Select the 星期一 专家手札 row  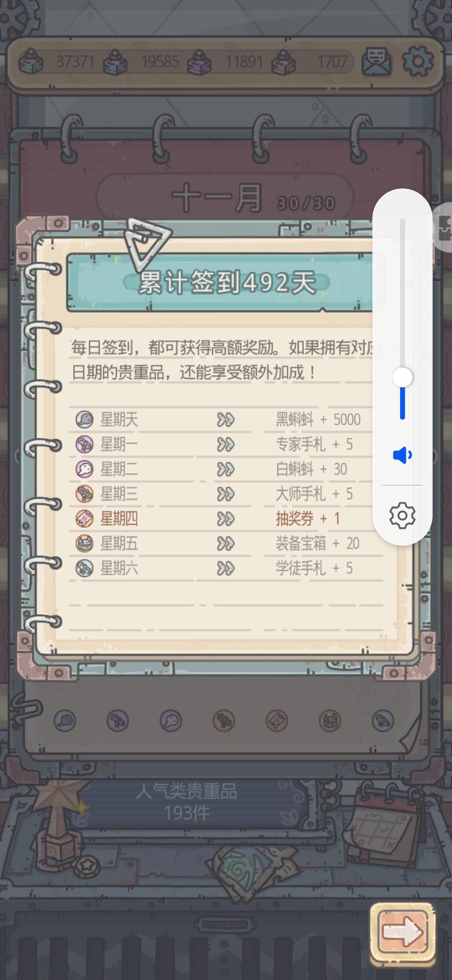[226, 444]
